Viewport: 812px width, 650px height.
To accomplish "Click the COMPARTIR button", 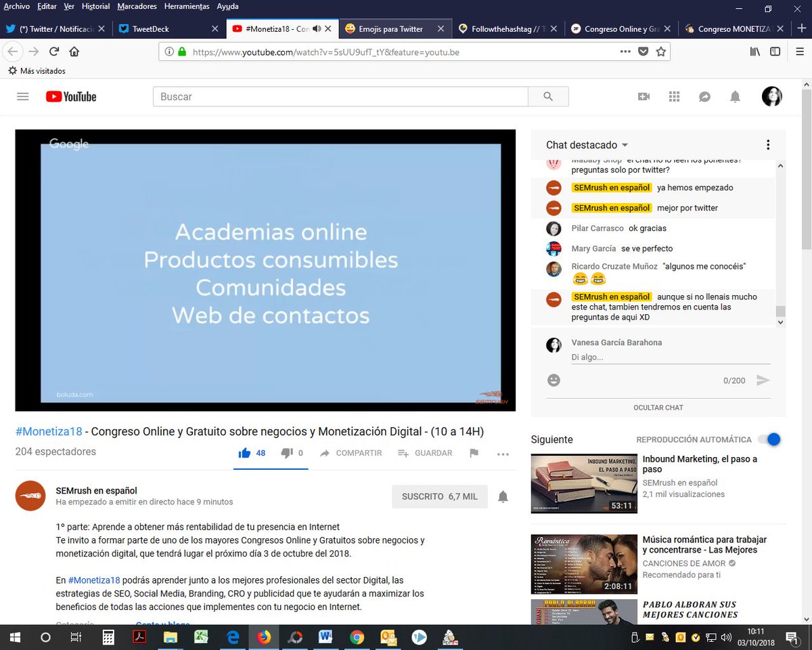I will [351, 453].
